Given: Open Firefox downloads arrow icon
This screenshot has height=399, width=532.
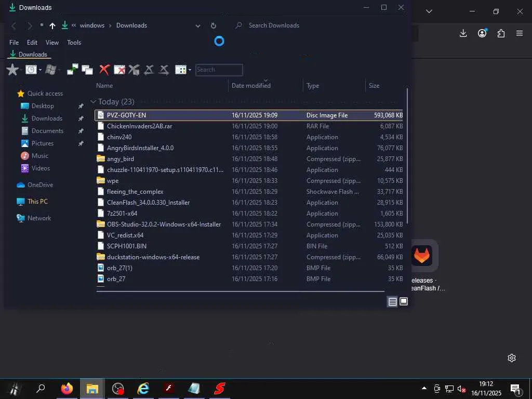Looking at the screenshot, I should (x=463, y=33).
